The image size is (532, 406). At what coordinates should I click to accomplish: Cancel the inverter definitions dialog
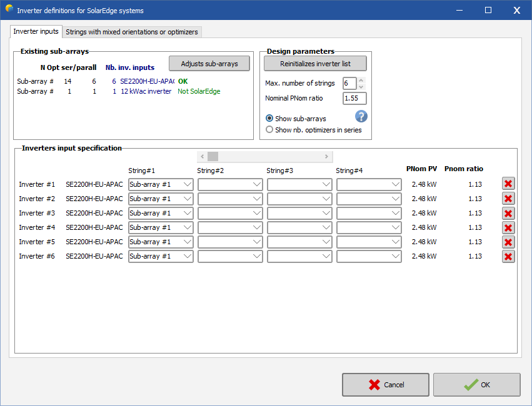point(386,385)
